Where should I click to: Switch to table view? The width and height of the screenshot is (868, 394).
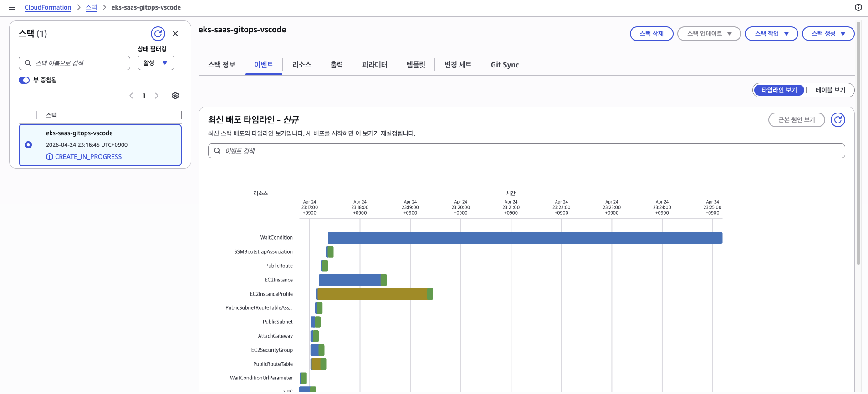tap(830, 90)
